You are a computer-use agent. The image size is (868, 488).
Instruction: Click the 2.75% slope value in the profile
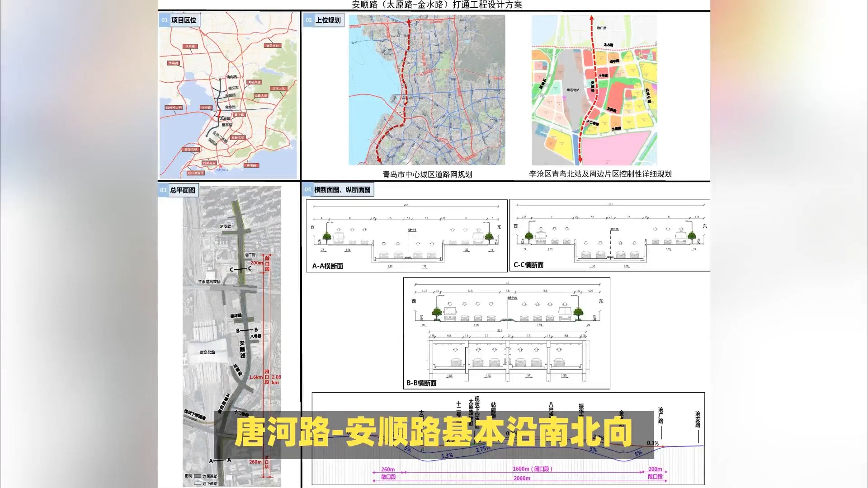click(x=483, y=449)
